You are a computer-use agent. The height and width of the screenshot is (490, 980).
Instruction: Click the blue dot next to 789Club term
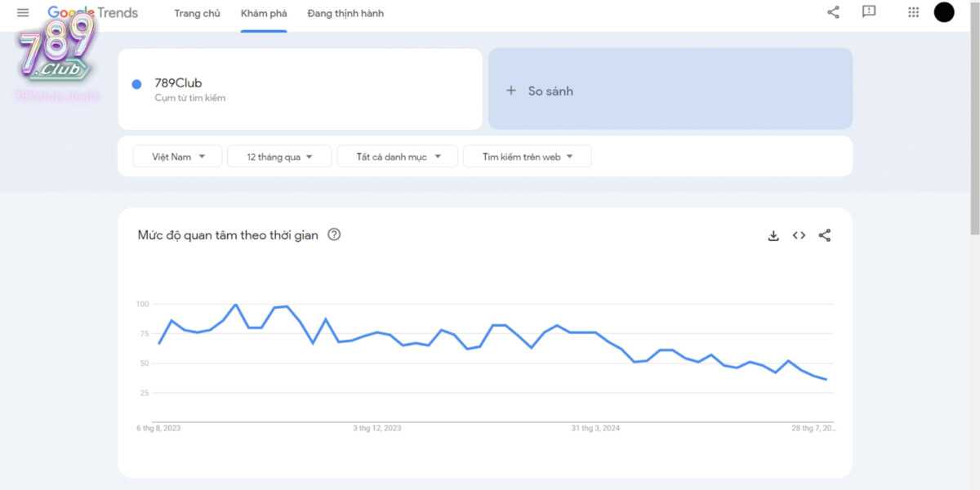136,85
